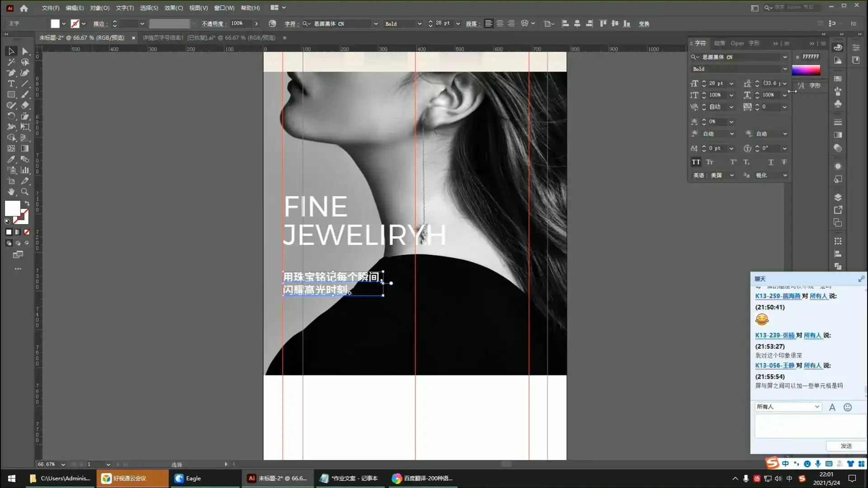Click the color spectrum bar under FFFFFF
The image size is (868, 488).
[x=806, y=70]
